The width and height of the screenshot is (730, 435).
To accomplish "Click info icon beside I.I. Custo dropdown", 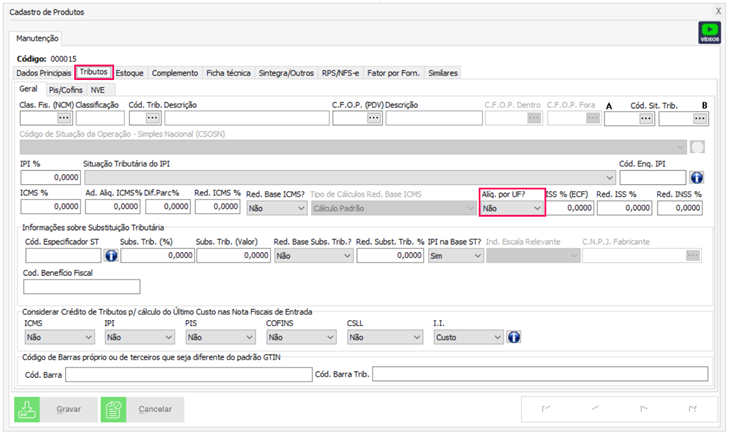I will click(x=514, y=337).
